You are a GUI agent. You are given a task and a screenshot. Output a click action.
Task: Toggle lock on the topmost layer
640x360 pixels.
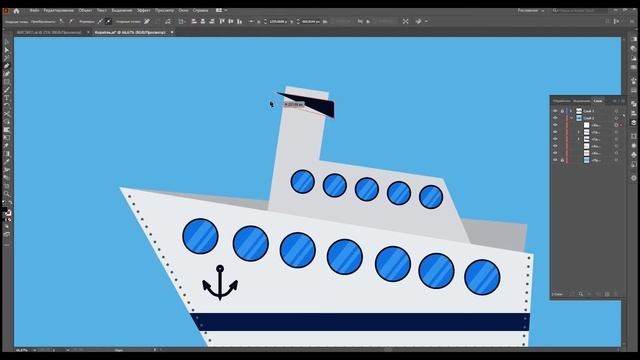pos(562,111)
